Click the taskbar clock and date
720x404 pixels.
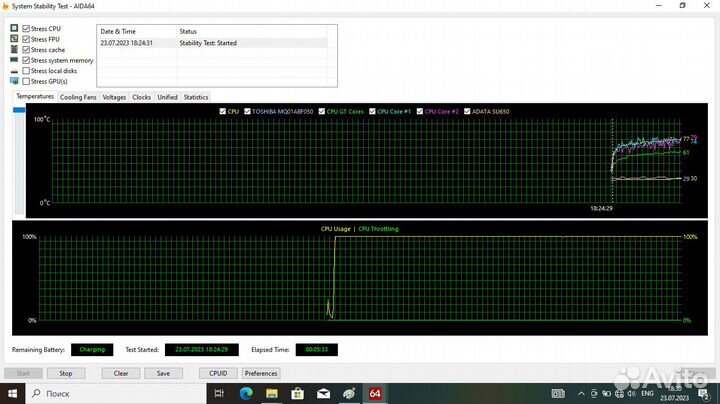click(x=675, y=393)
